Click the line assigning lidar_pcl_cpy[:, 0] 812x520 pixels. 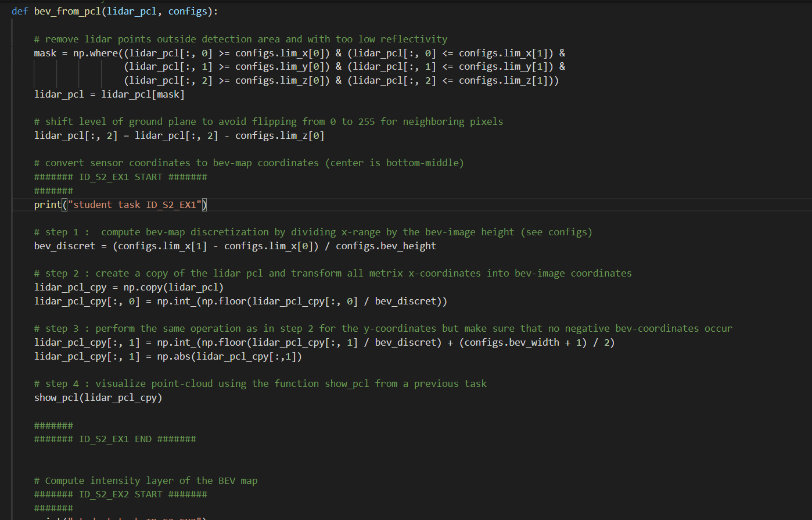tap(240, 302)
